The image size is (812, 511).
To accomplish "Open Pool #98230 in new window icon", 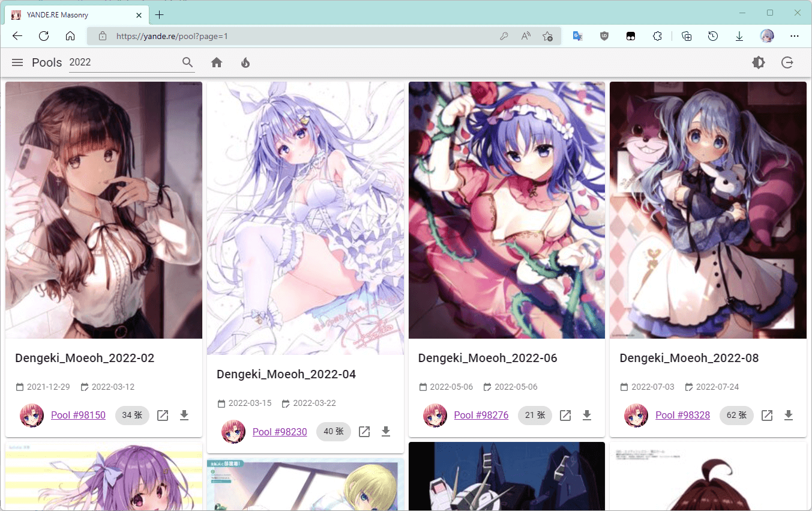I will pos(364,431).
